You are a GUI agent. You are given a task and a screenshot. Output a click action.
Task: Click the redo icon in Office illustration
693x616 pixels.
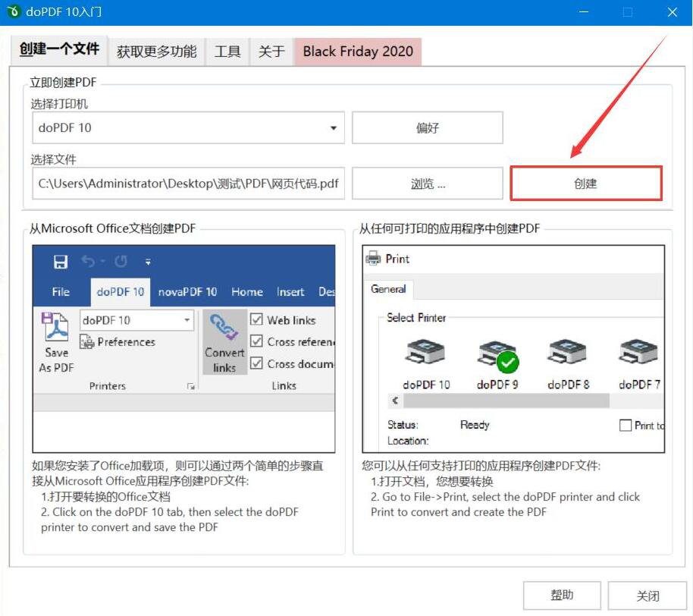121,262
